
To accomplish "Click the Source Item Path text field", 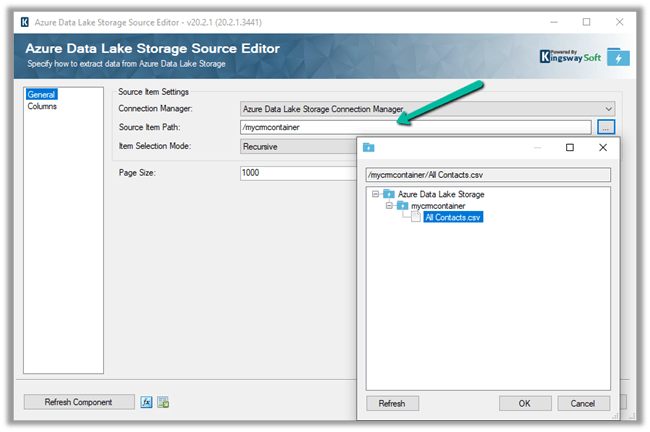I will 415,127.
